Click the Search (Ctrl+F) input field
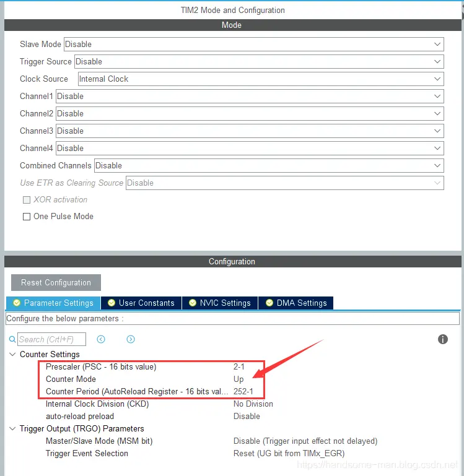464x476 pixels. [51, 339]
